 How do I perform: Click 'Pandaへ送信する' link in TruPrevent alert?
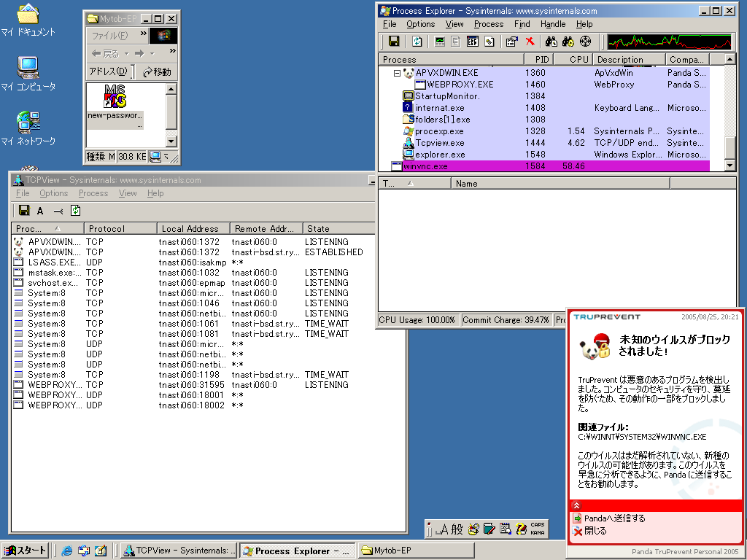pyautogui.click(x=614, y=518)
